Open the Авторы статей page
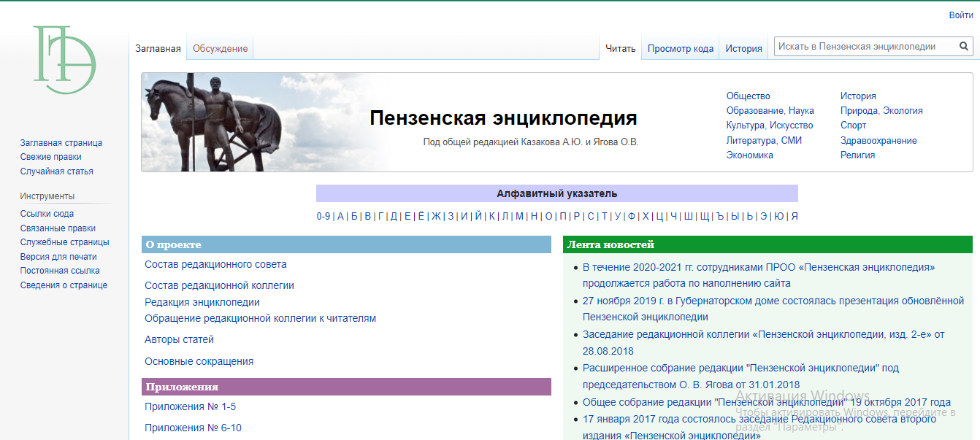The height and width of the screenshot is (440, 980). click(x=179, y=340)
